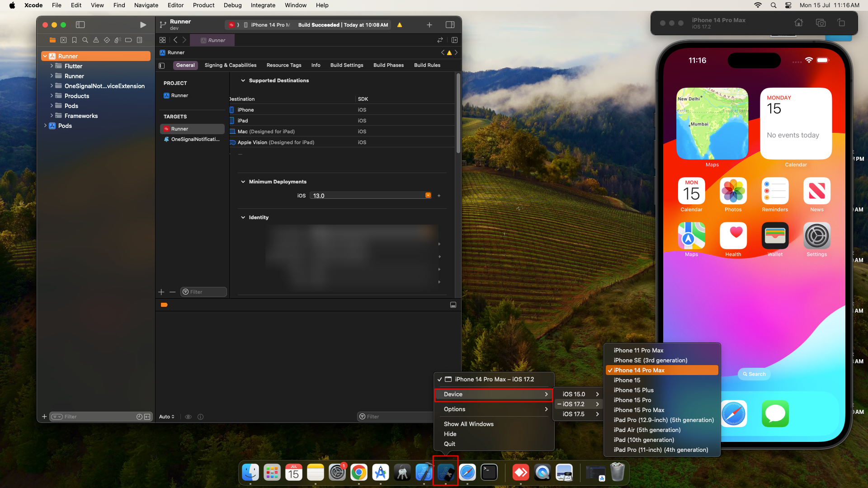
Task: Toggle the Quick Look eye in the debug bar
Action: coord(189,417)
